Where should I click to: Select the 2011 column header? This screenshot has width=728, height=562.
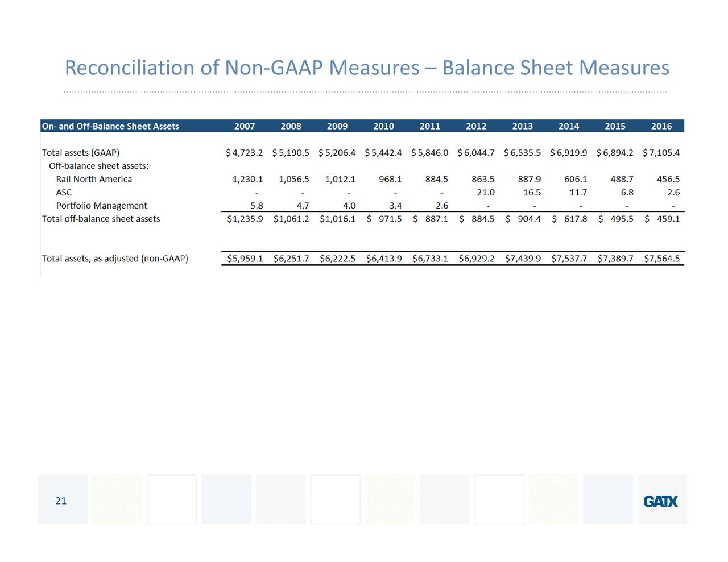[430, 126]
